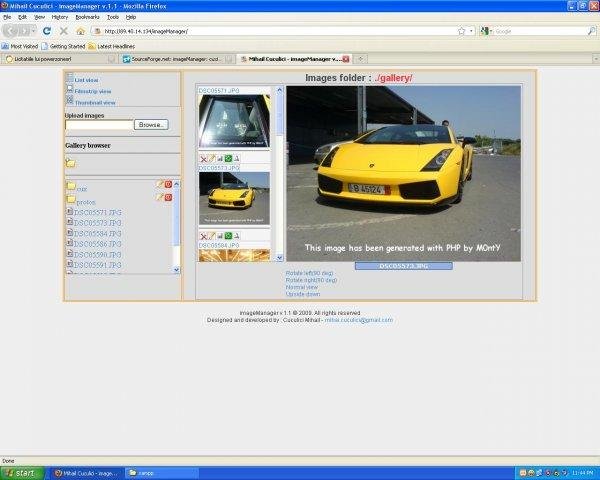The height and width of the screenshot is (480, 600).
Task: Select DSC05590.JPG in the gallery file list
Action: (98, 255)
